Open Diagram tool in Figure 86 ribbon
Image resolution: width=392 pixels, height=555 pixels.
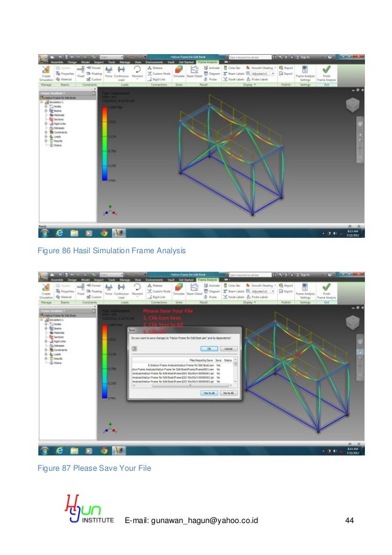tap(211, 74)
